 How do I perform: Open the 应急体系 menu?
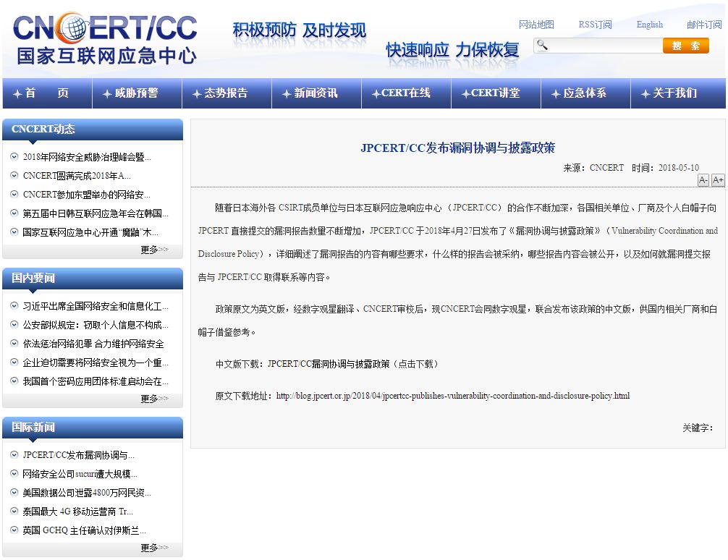click(585, 93)
